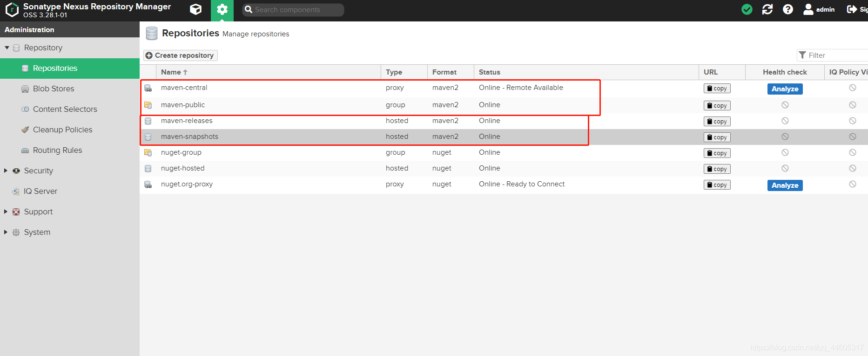Click the green system status check icon
868x356 pixels.
pyautogui.click(x=747, y=9)
